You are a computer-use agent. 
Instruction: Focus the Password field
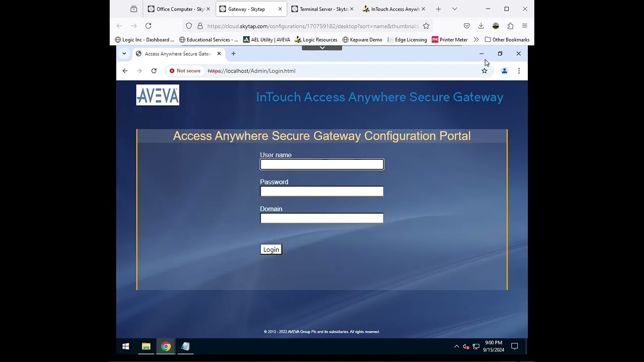tap(322, 191)
